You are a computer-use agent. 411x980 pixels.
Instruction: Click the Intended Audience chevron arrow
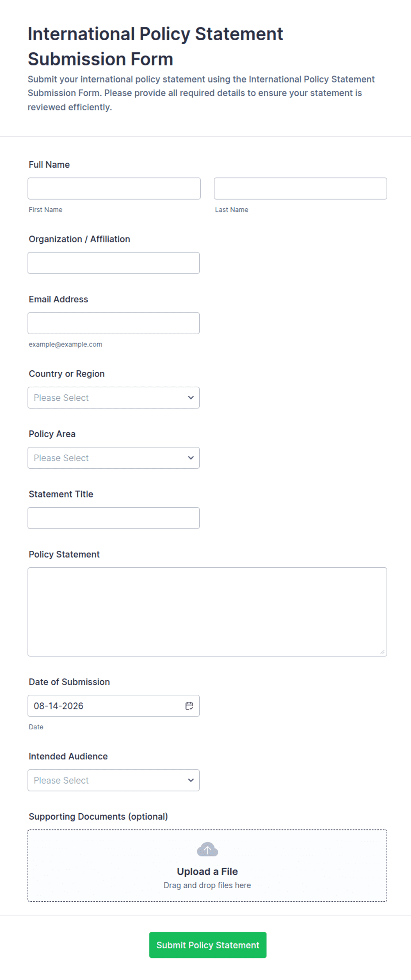pos(191,780)
